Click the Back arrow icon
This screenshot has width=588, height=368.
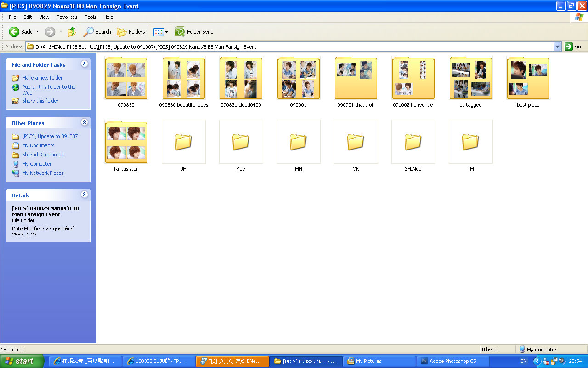coord(14,32)
